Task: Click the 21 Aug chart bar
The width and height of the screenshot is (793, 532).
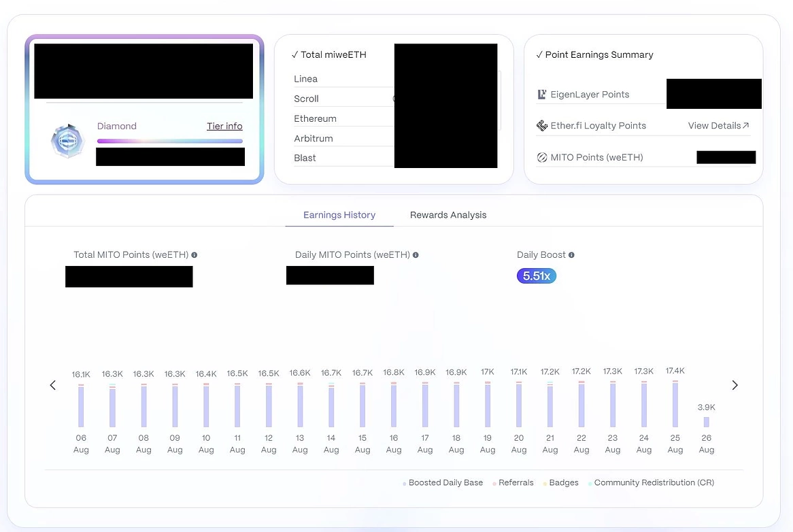Action: [550, 404]
